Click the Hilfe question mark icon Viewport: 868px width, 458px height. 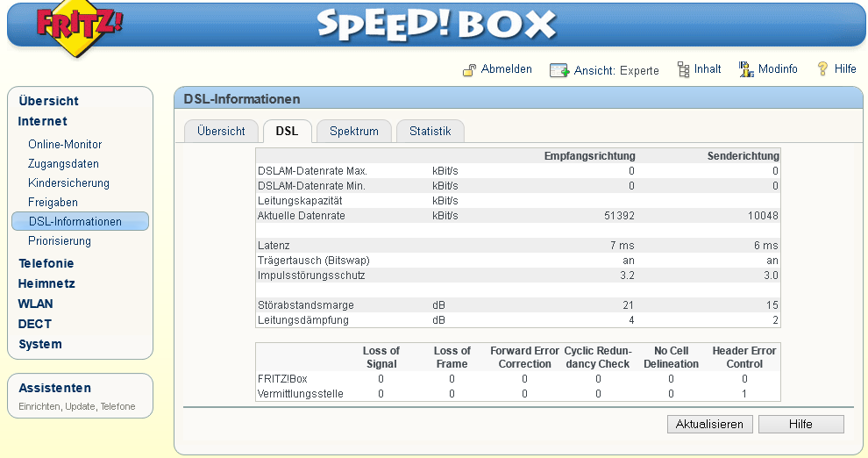[822, 68]
